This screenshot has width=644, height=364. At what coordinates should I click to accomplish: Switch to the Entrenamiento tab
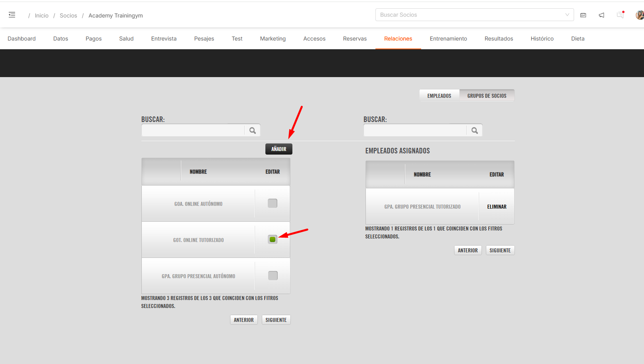pyautogui.click(x=448, y=39)
